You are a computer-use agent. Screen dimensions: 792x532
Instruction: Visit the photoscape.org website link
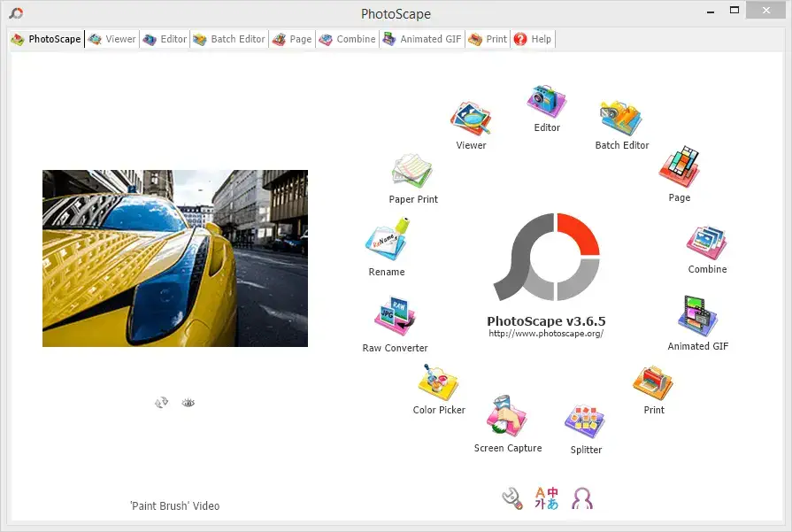546,332
